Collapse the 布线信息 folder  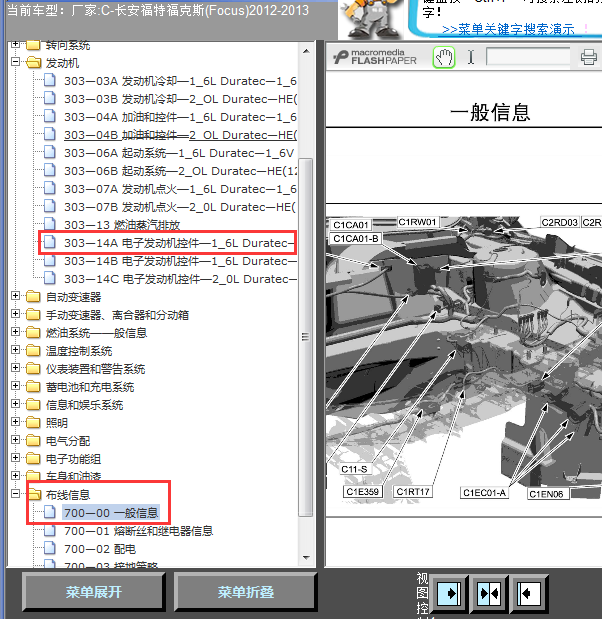[x=15, y=493]
